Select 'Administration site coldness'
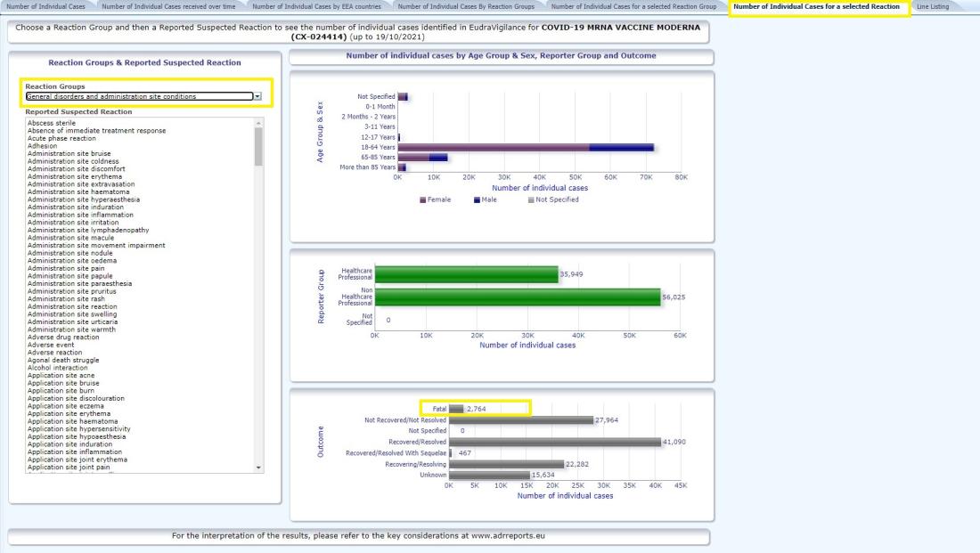The width and height of the screenshot is (980, 553). click(x=73, y=161)
